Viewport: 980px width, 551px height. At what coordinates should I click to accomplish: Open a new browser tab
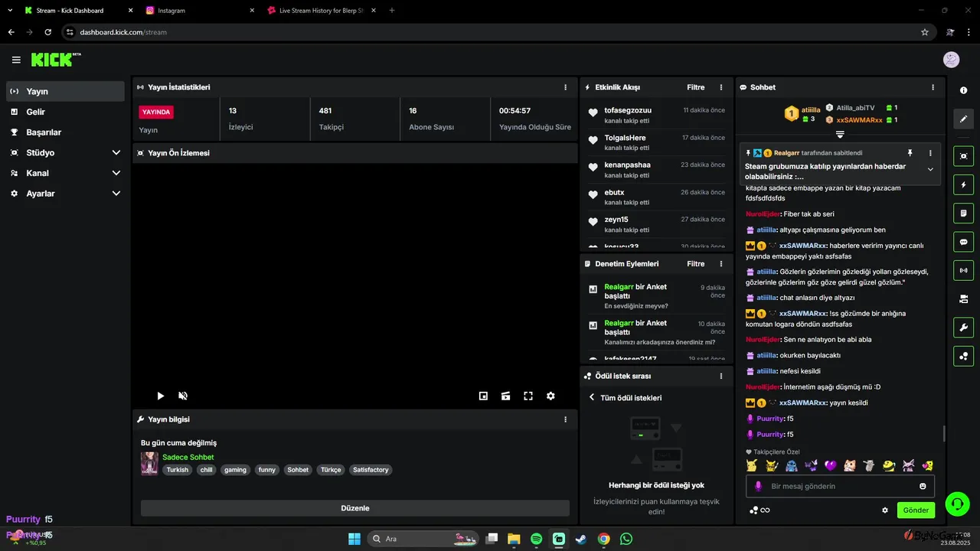tap(392, 11)
